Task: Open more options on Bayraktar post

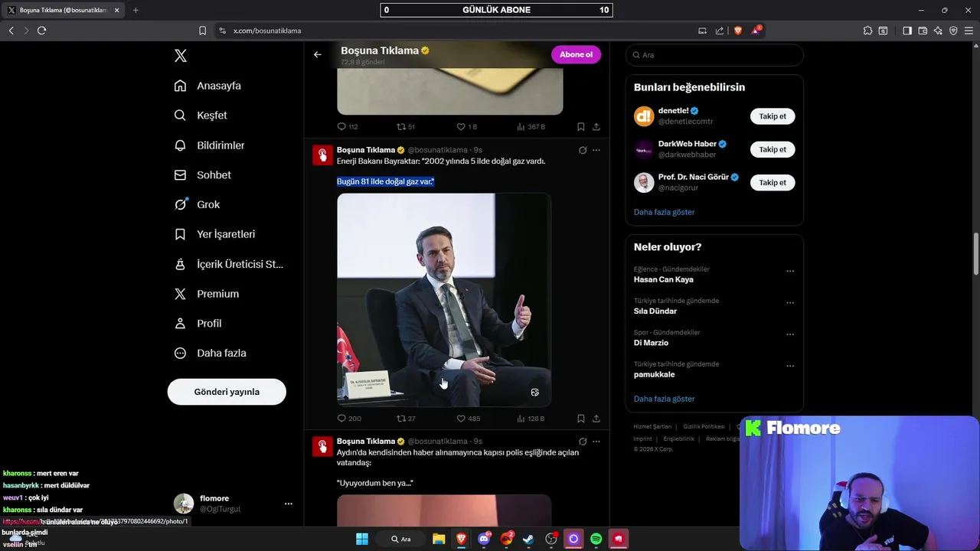Action: [x=596, y=150]
